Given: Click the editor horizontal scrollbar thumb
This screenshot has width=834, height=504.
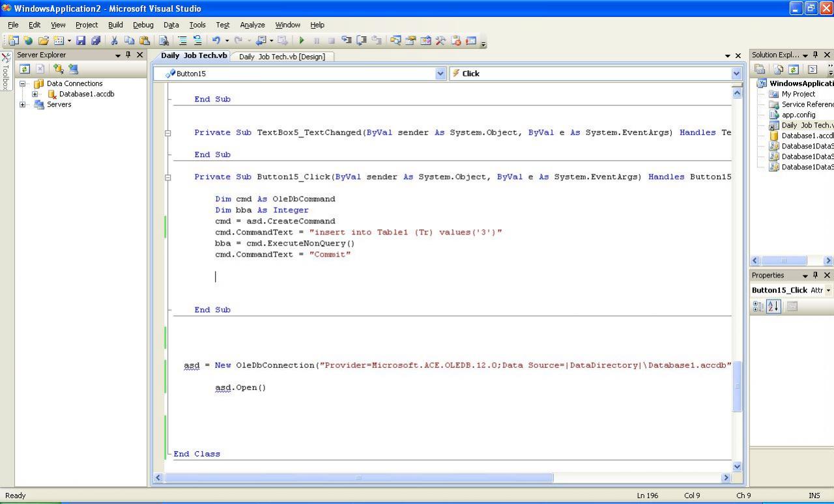Looking at the screenshot, I should click(x=358, y=478).
